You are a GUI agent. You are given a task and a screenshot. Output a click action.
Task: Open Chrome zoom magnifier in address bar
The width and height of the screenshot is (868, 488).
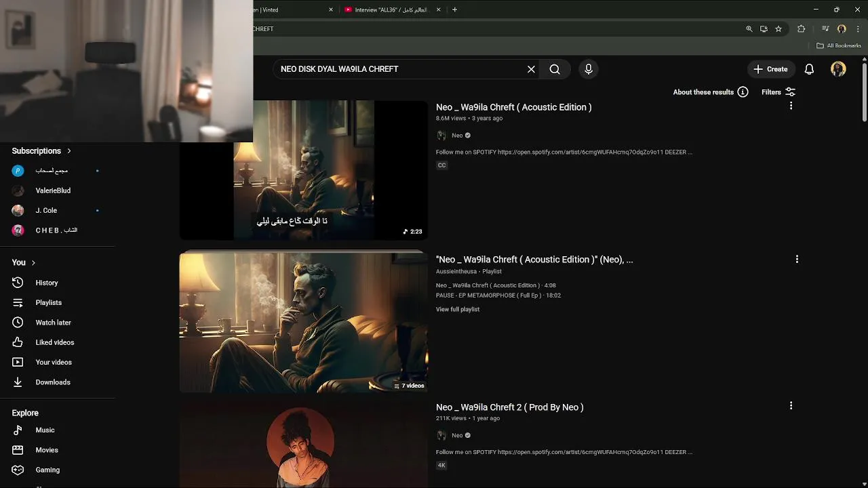tap(749, 29)
